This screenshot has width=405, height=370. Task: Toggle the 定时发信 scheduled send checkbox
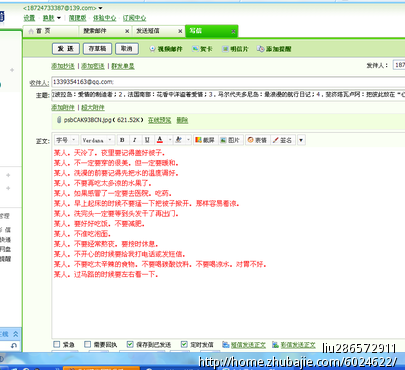(x=184, y=344)
